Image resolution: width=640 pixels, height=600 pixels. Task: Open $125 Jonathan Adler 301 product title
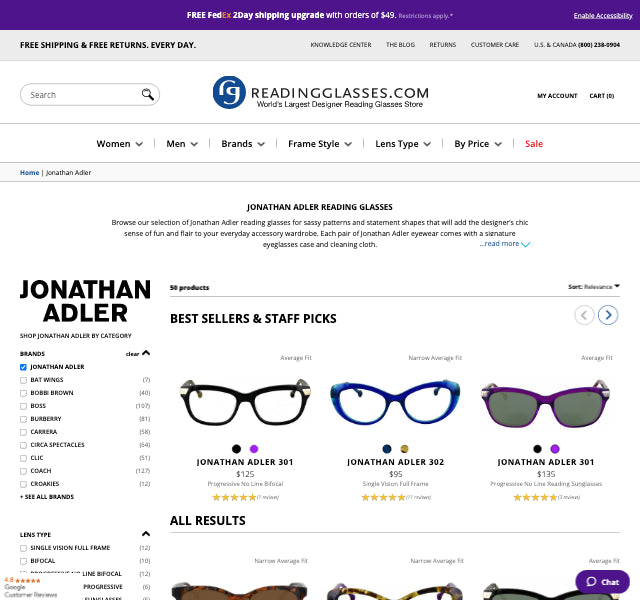pyautogui.click(x=245, y=462)
